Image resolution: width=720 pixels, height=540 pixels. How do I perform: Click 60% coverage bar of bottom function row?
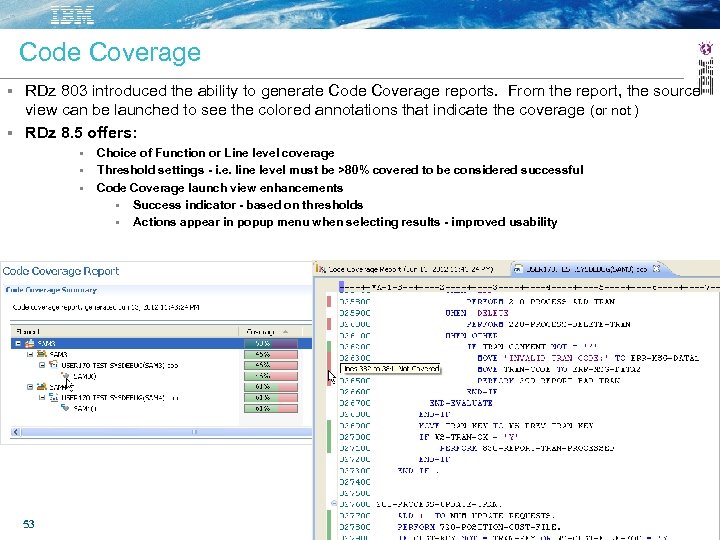pyautogui.click(x=271, y=408)
